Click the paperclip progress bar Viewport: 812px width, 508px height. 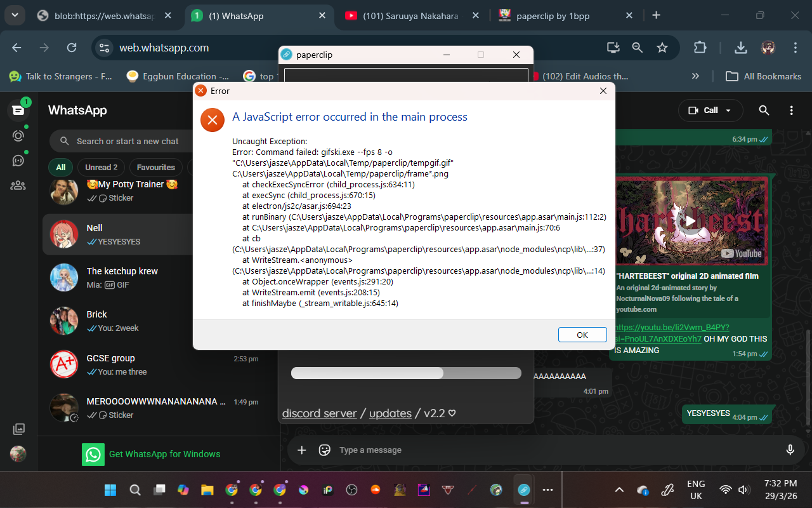point(406,373)
